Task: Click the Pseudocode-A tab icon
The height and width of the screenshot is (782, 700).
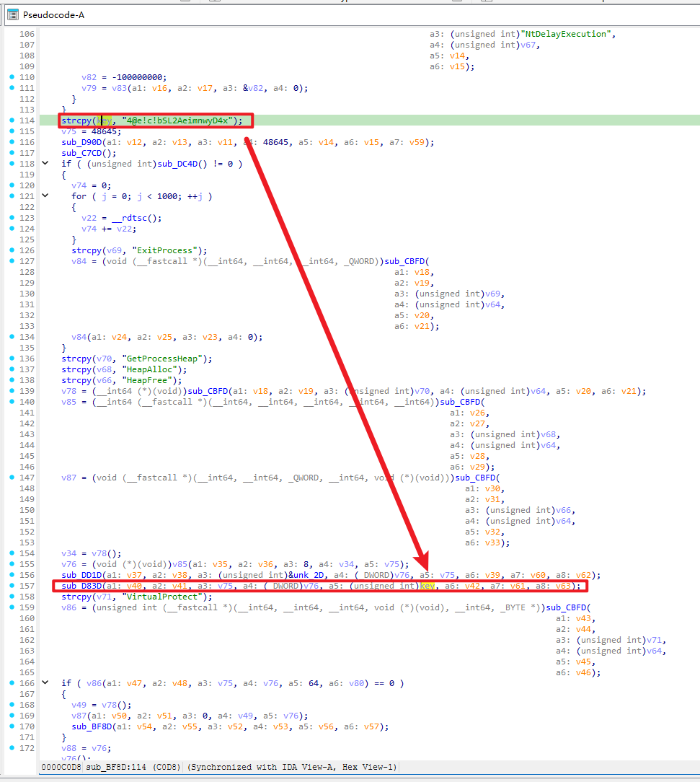Action: pos(13,15)
